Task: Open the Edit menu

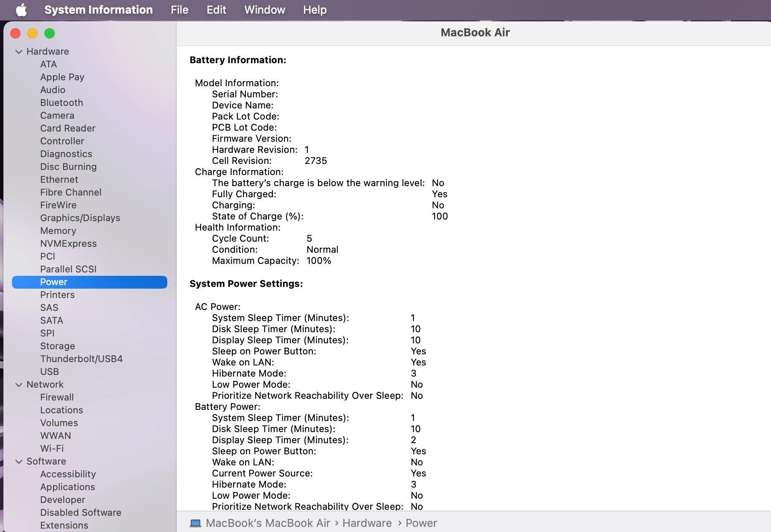Action: click(x=216, y=10)
